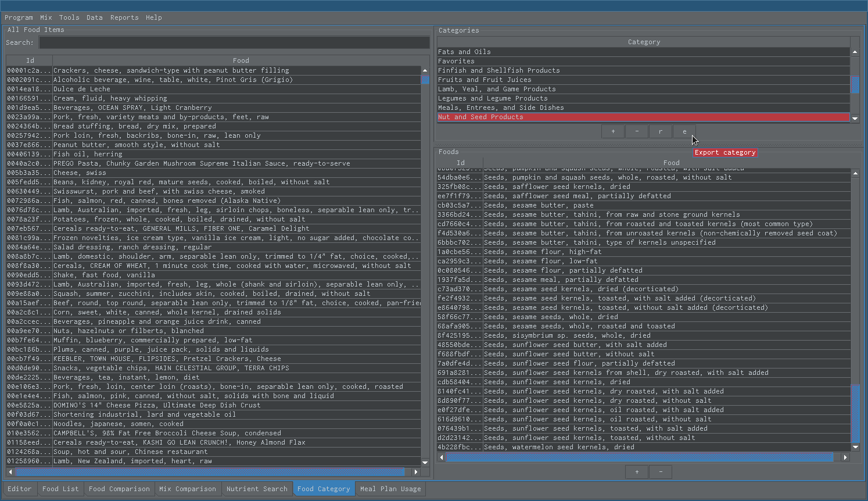Open the Help menu

click(153, 17)
